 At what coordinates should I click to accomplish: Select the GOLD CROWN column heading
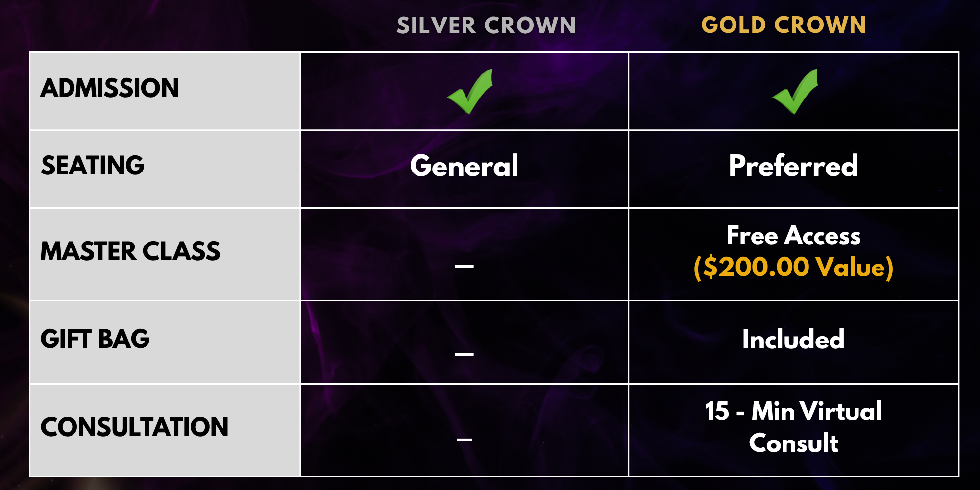point(784,25)
